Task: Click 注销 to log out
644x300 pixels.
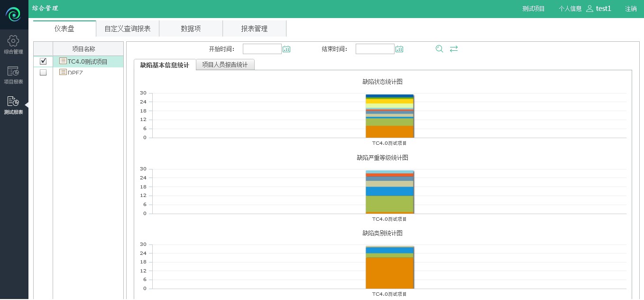Action: click(631, 9)
